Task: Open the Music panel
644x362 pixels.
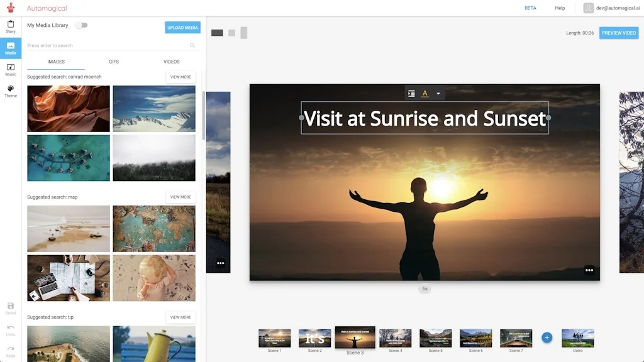Action: pos(11,69)
